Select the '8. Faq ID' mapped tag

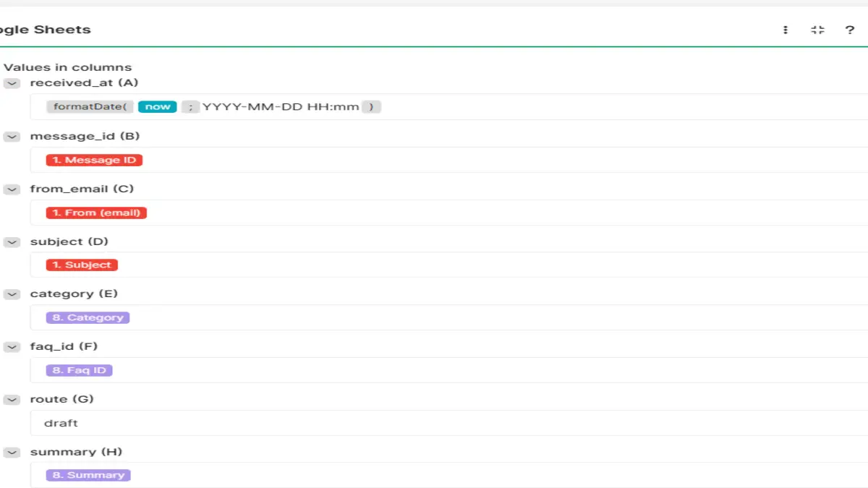coord(80,370)
